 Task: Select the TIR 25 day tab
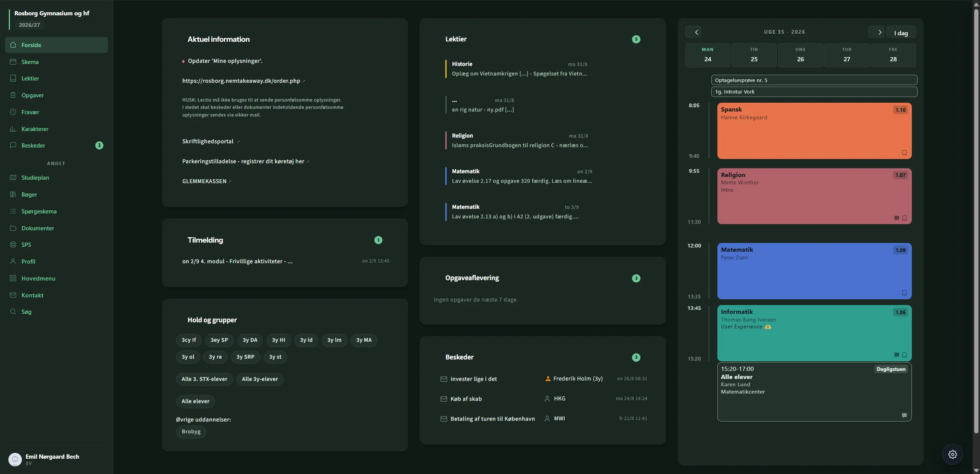point(754,55)
